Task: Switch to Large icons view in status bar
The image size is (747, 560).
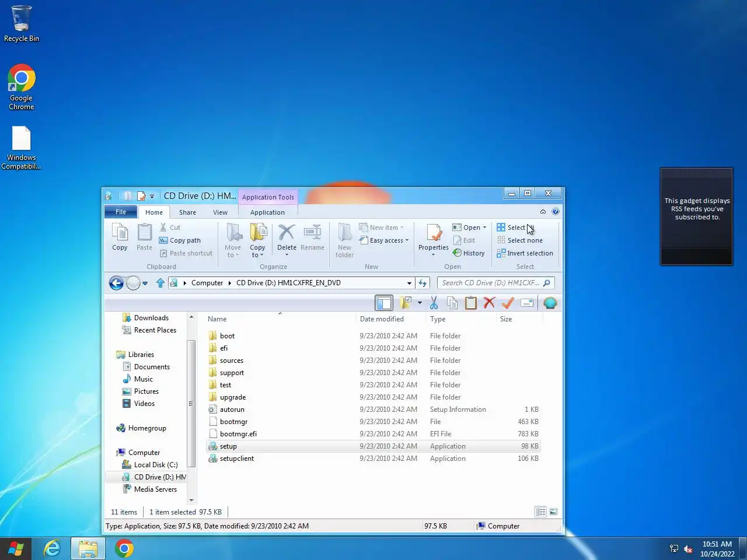Action: [553, 512]
